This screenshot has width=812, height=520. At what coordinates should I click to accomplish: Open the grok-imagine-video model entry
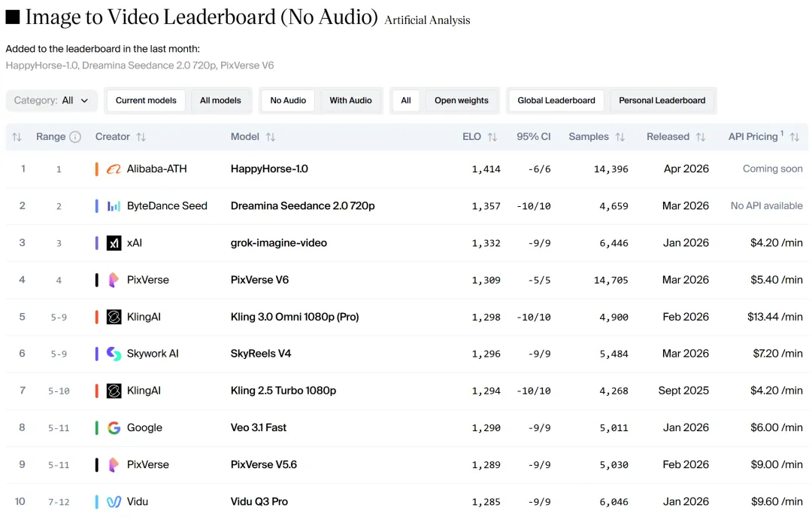point(279,243)
